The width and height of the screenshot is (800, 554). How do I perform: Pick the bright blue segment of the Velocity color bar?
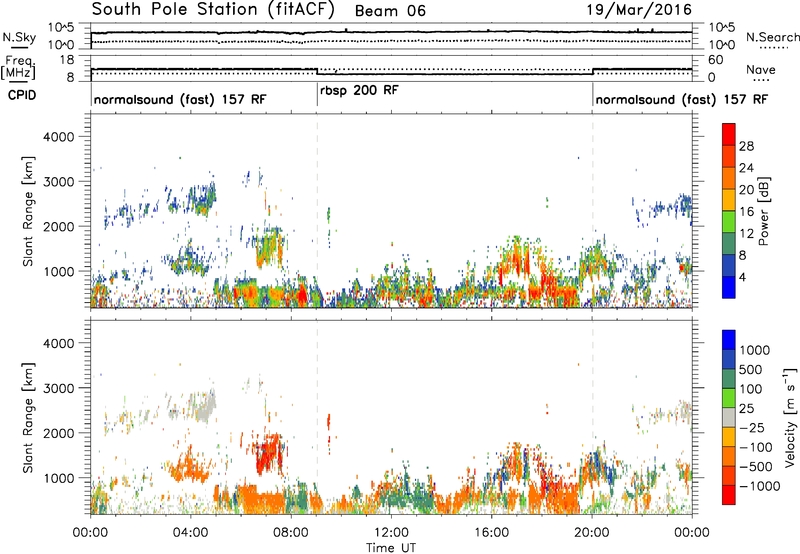(x=729, y=340)
